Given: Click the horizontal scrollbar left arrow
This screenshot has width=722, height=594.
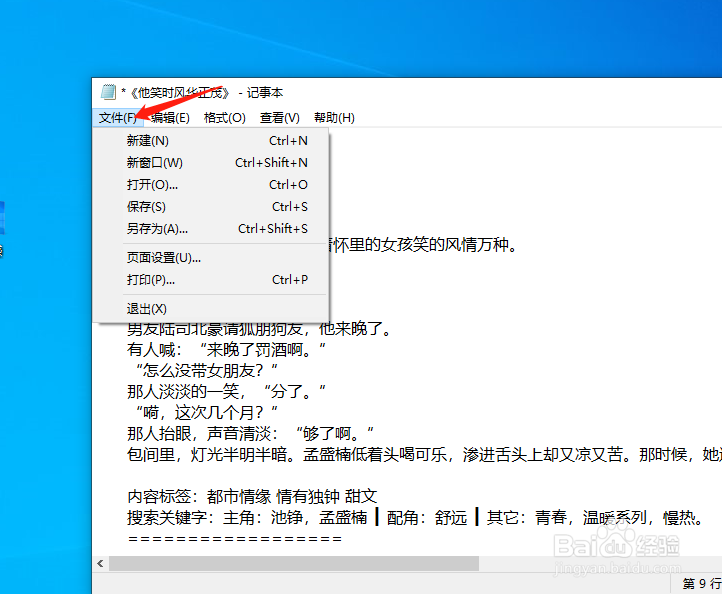Looking at the screenshot, I should [100, 563].
